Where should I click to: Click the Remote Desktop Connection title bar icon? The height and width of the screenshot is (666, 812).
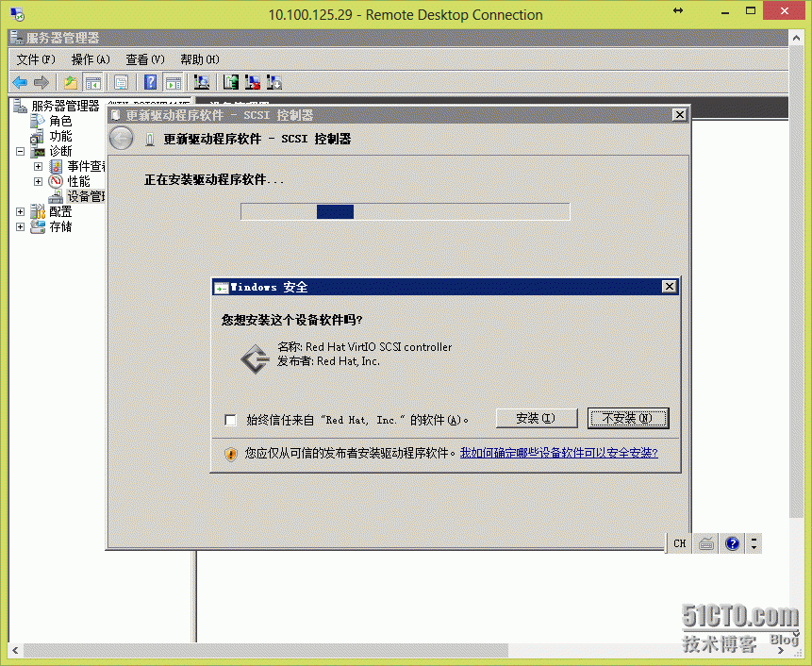coord(17,14)
